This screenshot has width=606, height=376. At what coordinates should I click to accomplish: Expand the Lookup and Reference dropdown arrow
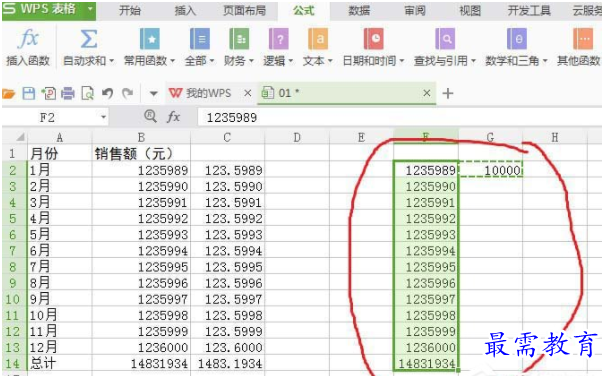473,61
